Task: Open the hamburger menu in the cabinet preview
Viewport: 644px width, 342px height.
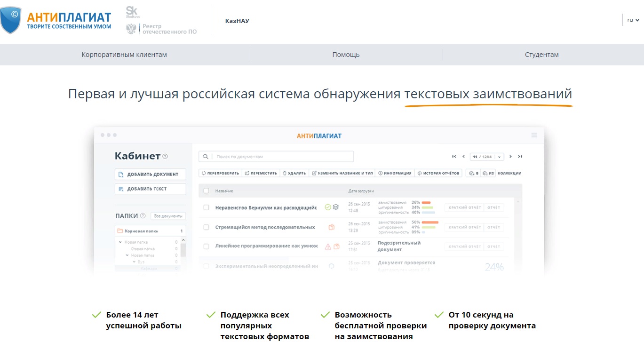Action: point(534,135)
